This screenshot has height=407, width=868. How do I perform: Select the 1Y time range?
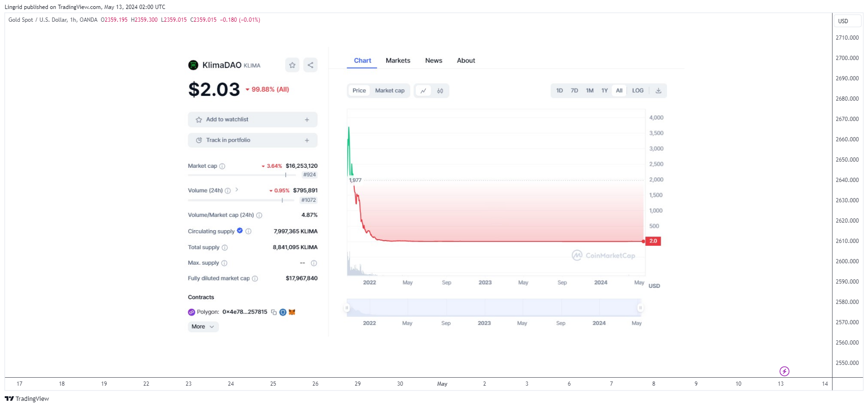605,91
